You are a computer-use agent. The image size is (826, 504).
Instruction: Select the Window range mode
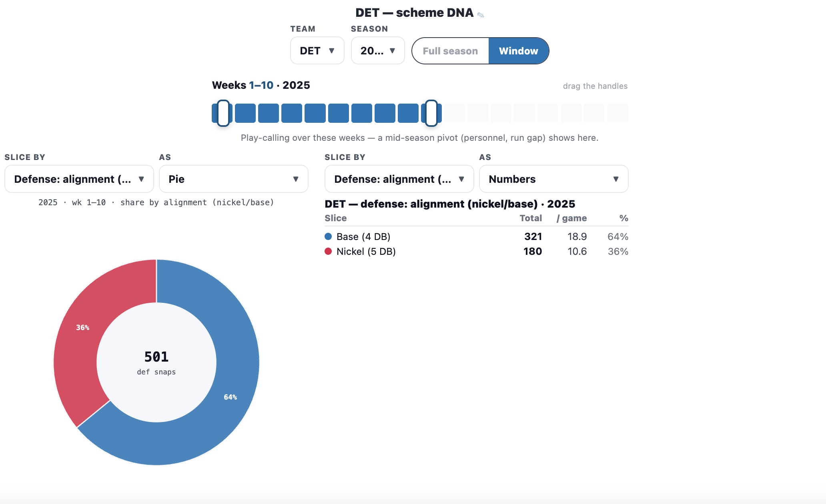519,51
